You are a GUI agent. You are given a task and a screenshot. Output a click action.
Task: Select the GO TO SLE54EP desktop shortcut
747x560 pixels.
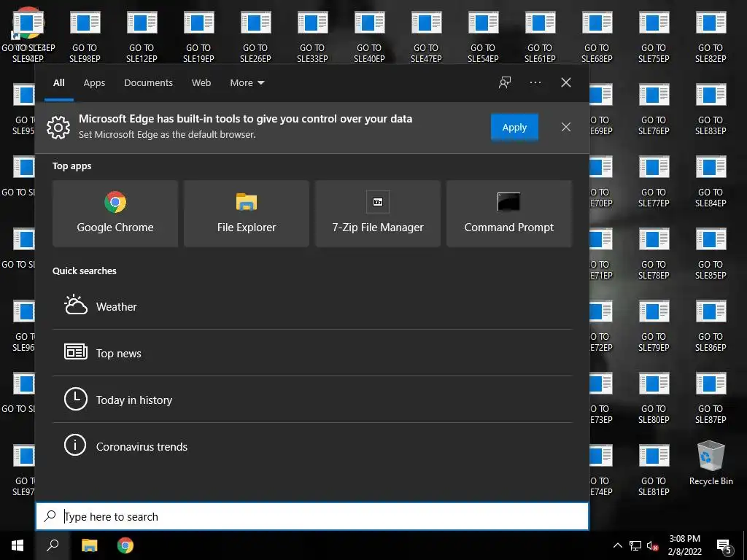pos(483,37)
